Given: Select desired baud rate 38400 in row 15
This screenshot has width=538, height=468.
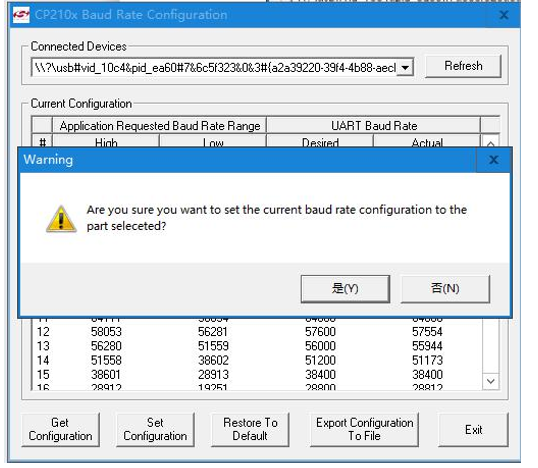Looking at the screenshot, I should [x=320, y=375].
